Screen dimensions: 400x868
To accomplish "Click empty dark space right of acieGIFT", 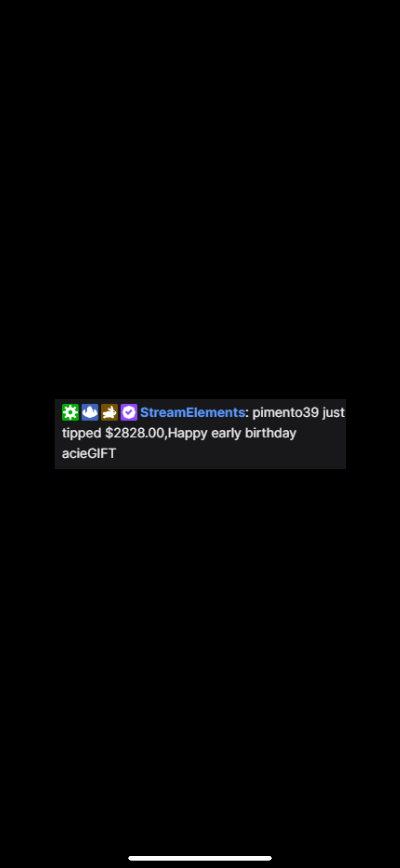I will (x=231, y=454).
